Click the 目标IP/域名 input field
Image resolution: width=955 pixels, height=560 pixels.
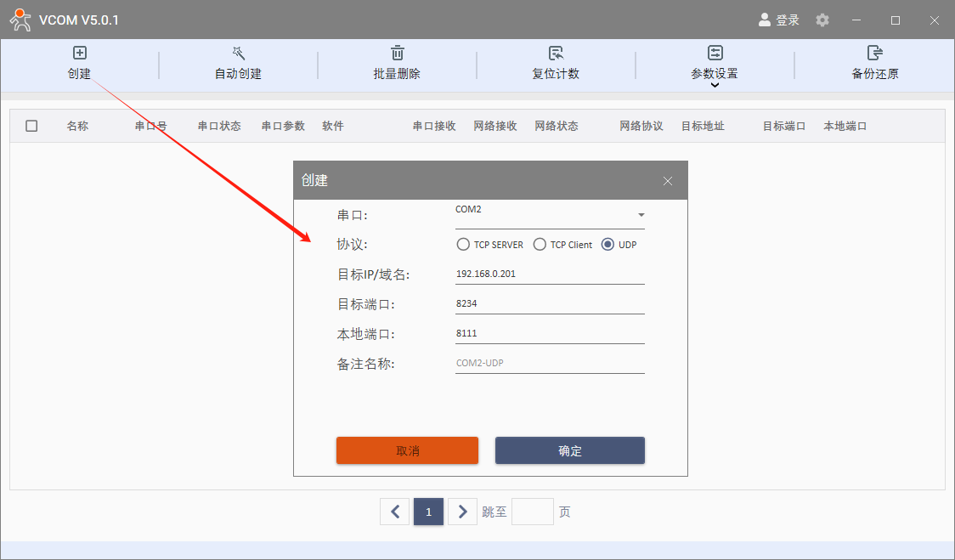pos(549,274)
